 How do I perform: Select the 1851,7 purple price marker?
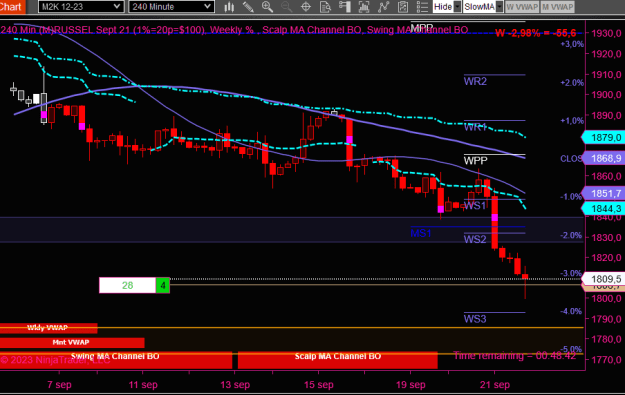click(603, 193)
